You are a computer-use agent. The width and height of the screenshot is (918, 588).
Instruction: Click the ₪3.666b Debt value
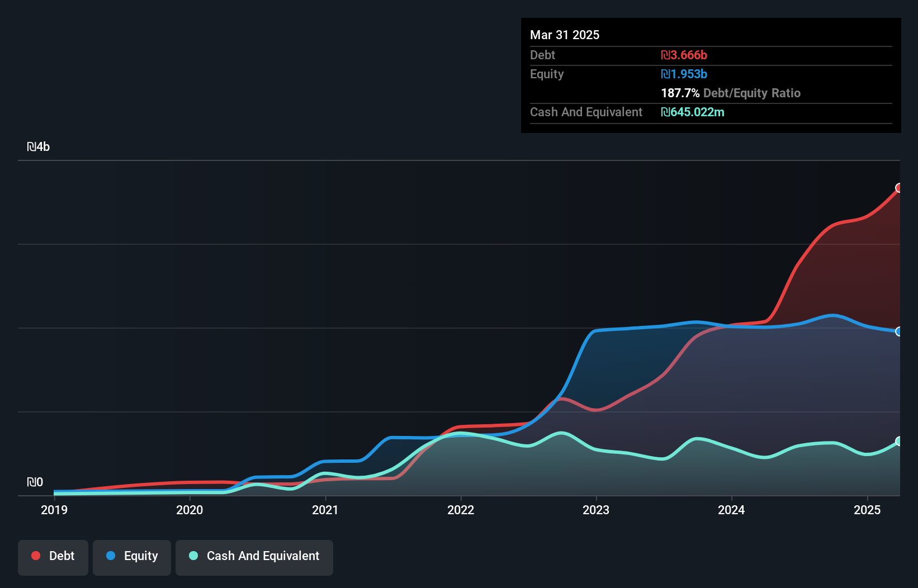click(683, 55)
